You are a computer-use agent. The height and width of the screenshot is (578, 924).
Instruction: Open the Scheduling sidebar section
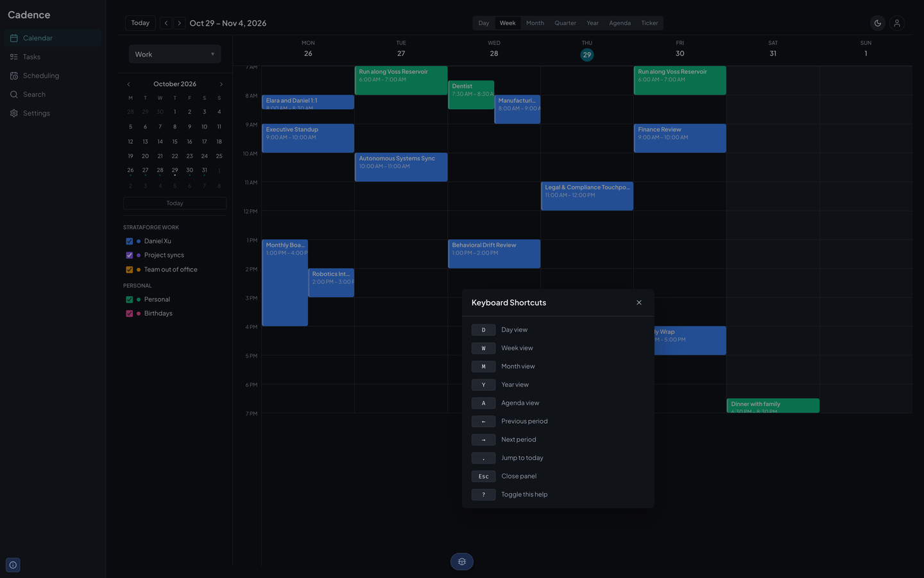53,76
